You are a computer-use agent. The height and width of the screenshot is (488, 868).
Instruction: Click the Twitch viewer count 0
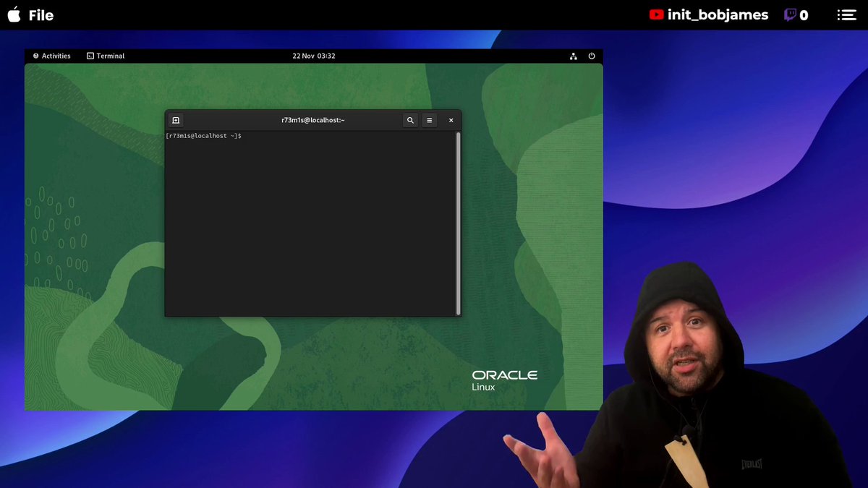tap(804, 15)
